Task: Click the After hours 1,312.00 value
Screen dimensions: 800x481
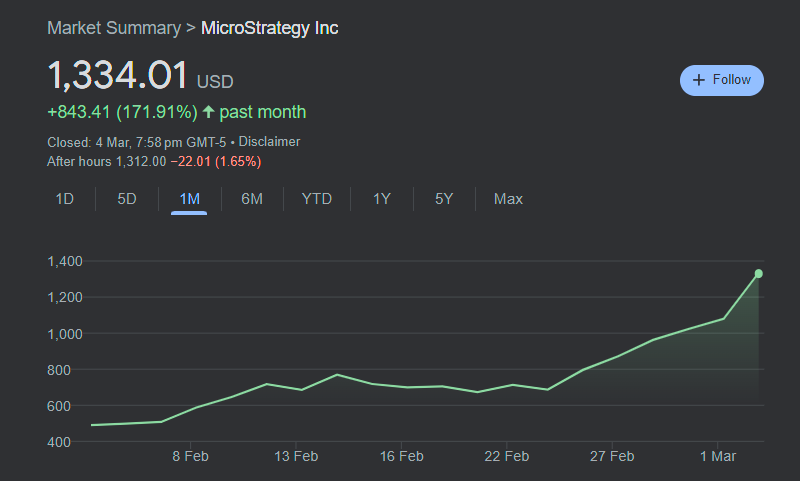Action: click(141, 162)
